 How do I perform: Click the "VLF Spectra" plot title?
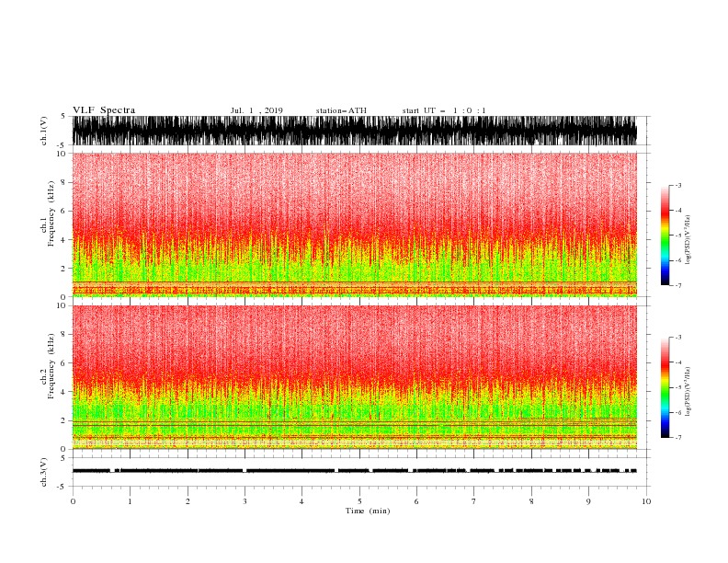tap(104, 110)
